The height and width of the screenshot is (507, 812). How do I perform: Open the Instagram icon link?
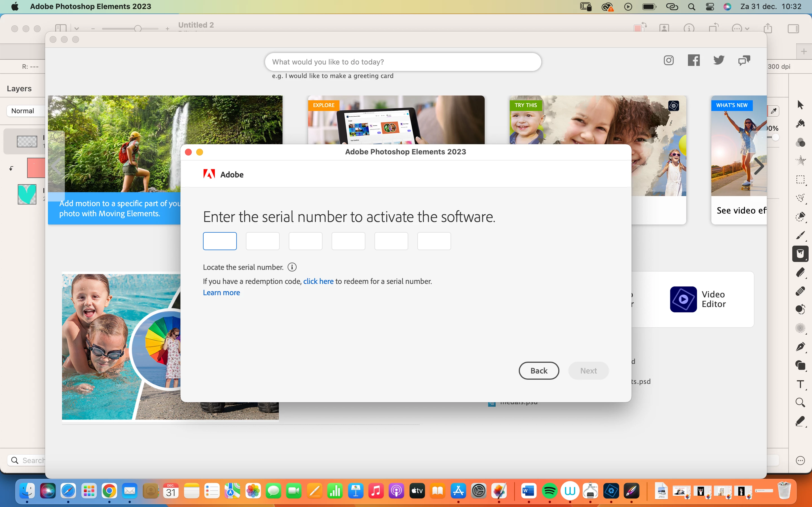(x=668, y=60)
